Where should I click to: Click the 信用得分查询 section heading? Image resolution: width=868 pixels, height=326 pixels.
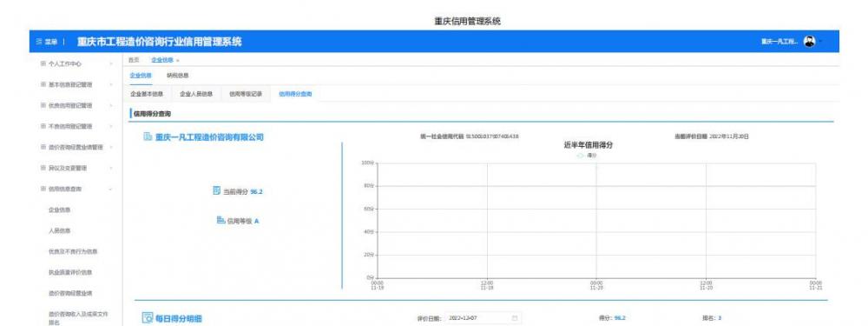point(153,114)
